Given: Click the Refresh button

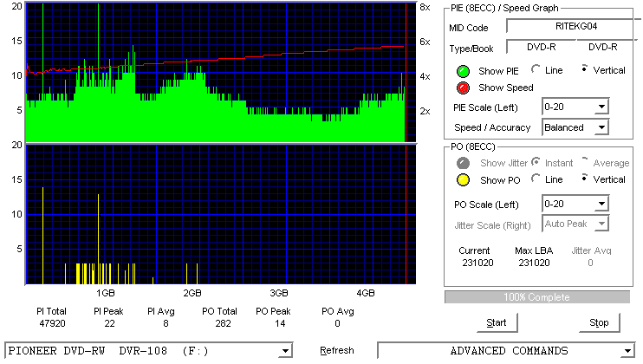Looking at the screenshot, I should click(x=337, y=350).
